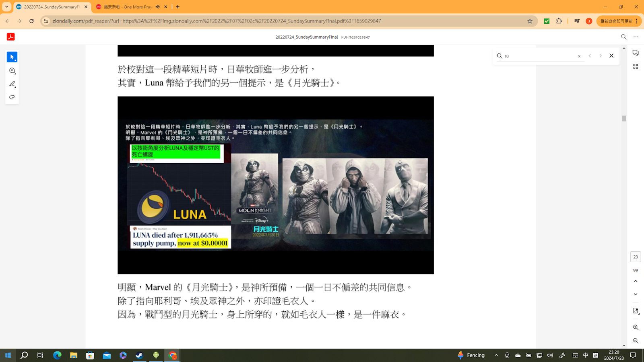The height and width of the screenshot is (362, 644).
Task: View site information icon
Action: (46, 21)
